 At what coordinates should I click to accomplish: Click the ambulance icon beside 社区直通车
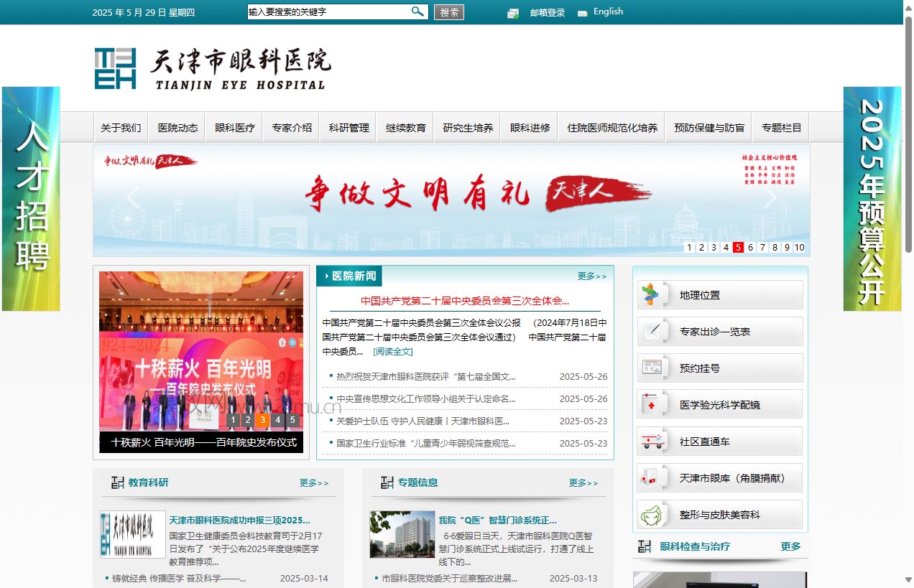[x=652, y=442]
